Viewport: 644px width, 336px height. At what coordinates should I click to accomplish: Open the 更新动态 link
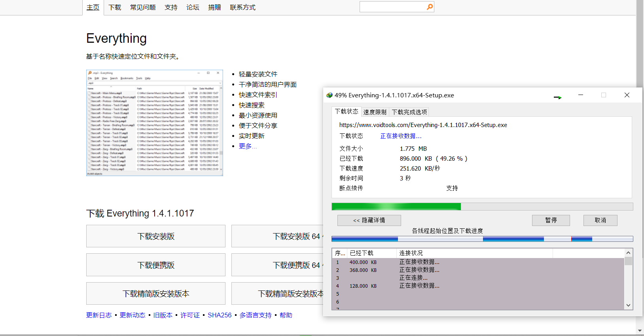pos(133,315)
